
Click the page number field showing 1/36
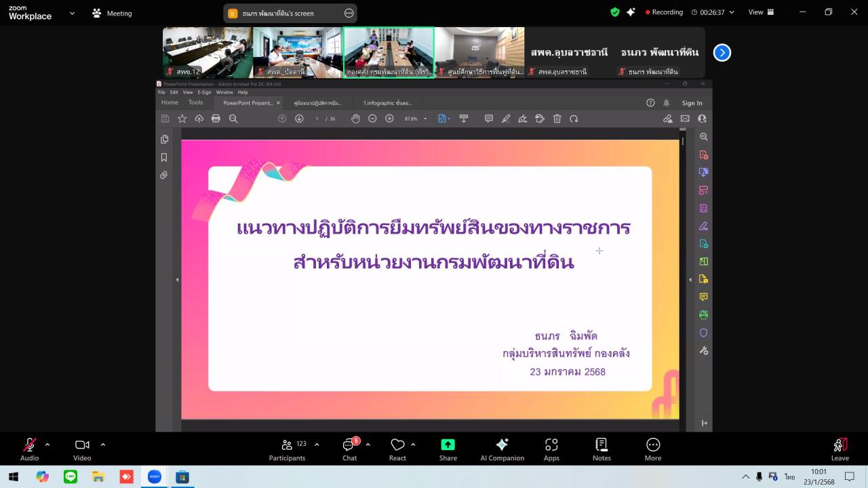click(317, 118)
